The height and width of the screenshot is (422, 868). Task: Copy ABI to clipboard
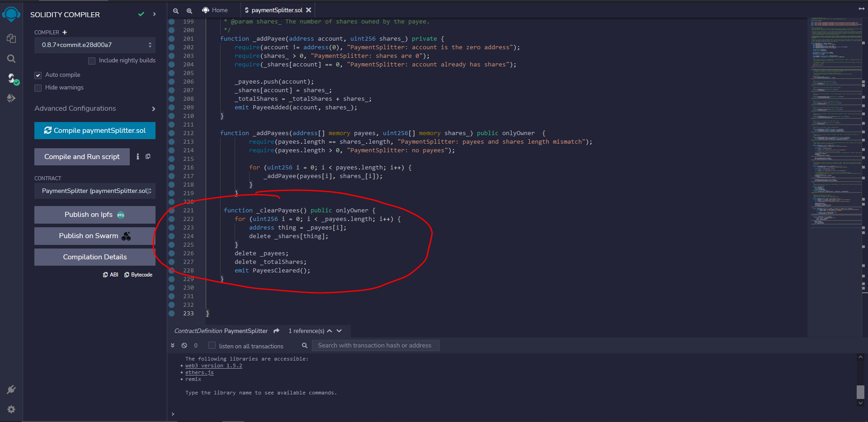[x=111, y=275]
